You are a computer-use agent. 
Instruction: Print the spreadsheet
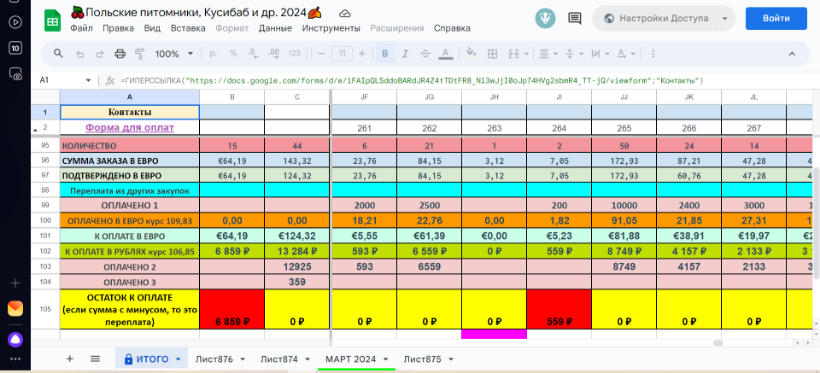click(x=120, y=53)
